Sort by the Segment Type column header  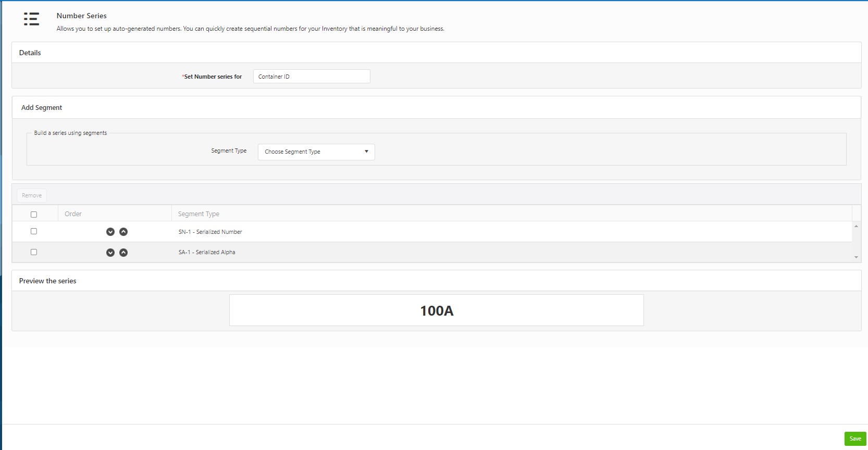click(199, 214)
